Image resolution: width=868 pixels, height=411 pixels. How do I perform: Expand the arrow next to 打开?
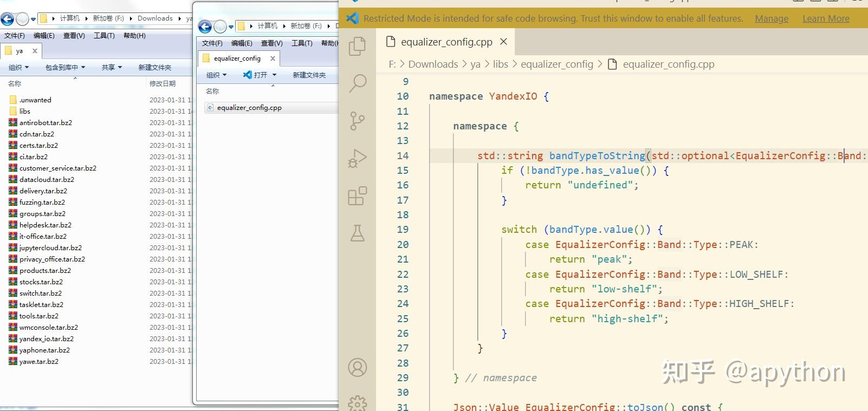pos(274,75)
